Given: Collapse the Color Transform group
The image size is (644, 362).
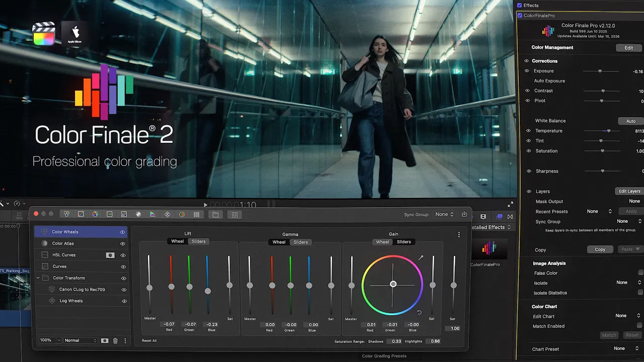Looking at the screenshot, I should pyautogui.click(x=38, y=278).
